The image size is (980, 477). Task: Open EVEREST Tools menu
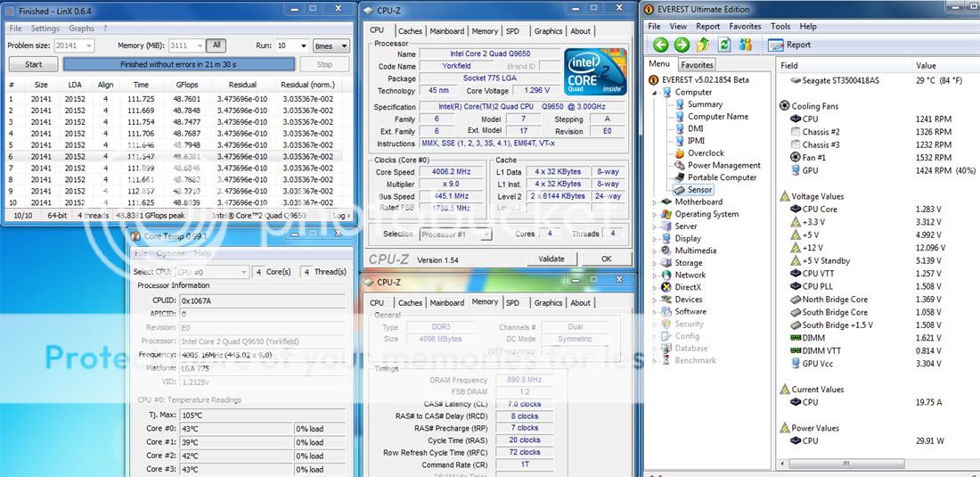(780, 27)
